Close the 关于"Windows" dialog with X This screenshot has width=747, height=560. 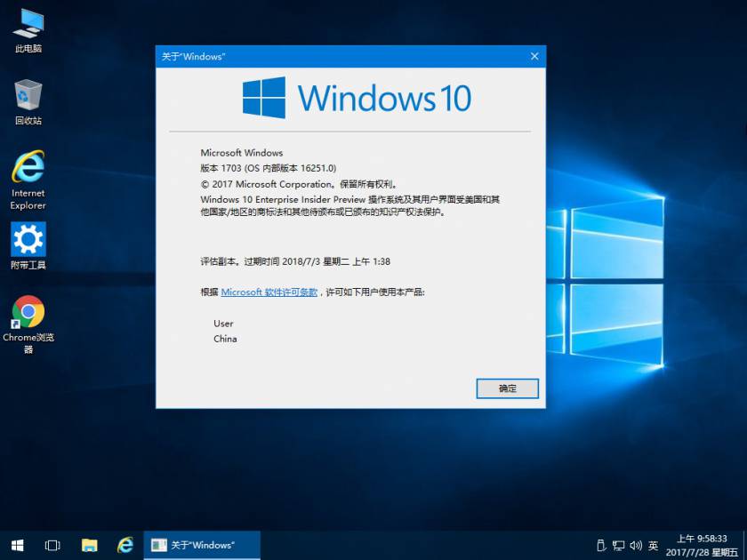pyautogui.click(x=534, y=56)
